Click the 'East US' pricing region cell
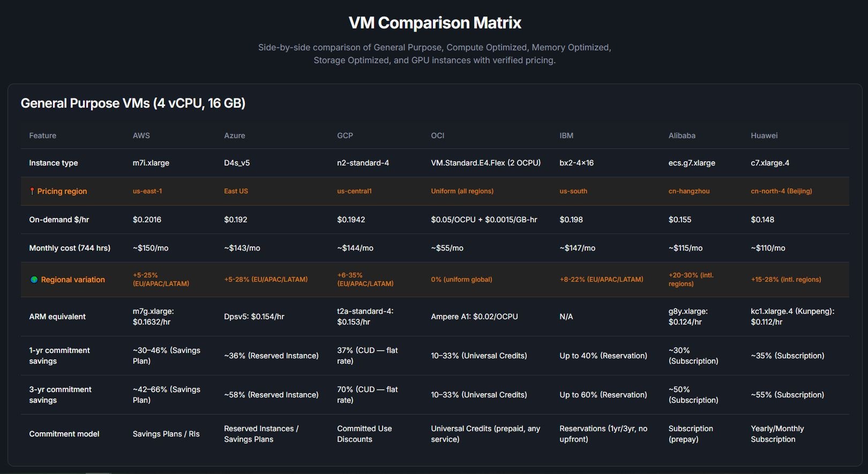The image size is (868, 474). click(236, 191)
